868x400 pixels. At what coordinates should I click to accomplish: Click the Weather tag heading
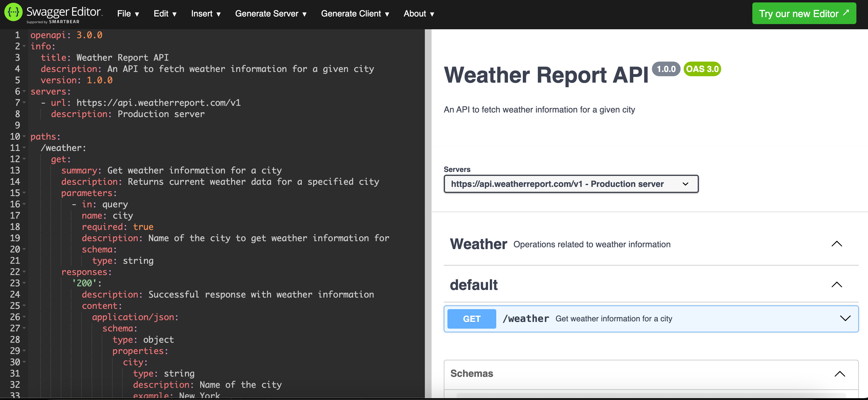[x=479, y=244]
